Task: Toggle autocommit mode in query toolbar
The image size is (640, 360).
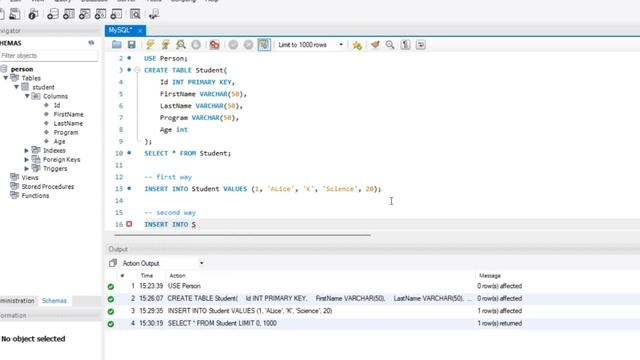Action: 264,44
